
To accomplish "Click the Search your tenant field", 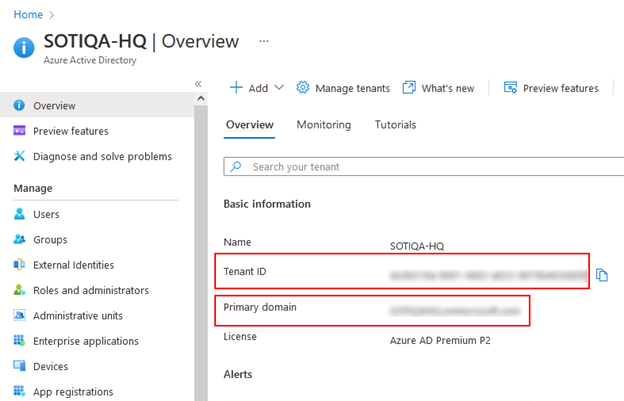I will 424,166.
